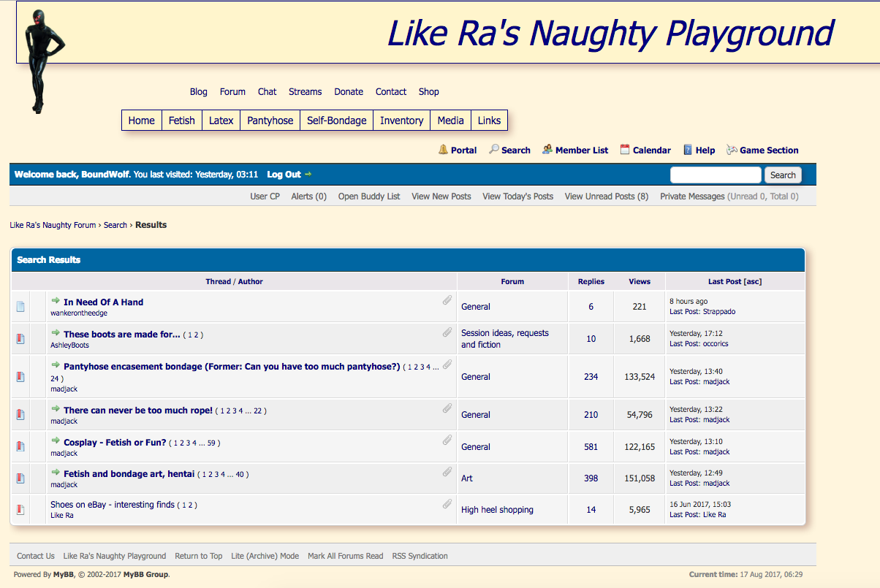Open View Unread Posts (8)

point(606,196)
